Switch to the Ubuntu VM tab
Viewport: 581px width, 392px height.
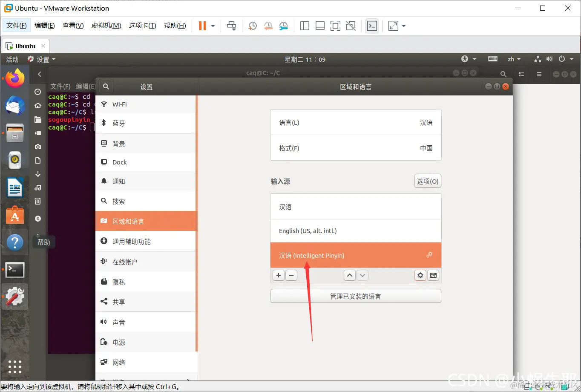25,46
